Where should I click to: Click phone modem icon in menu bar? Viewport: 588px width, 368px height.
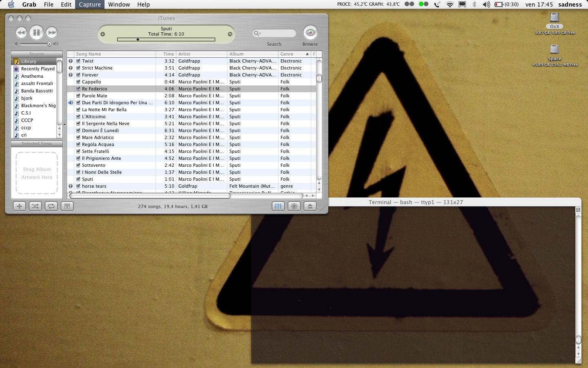tap(437, 4)
